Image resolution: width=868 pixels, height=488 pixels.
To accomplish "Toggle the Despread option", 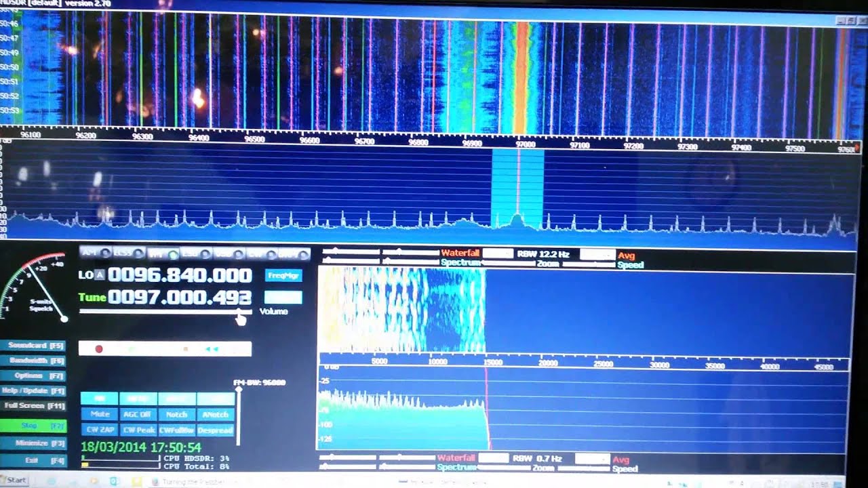I will pos(216,430).
